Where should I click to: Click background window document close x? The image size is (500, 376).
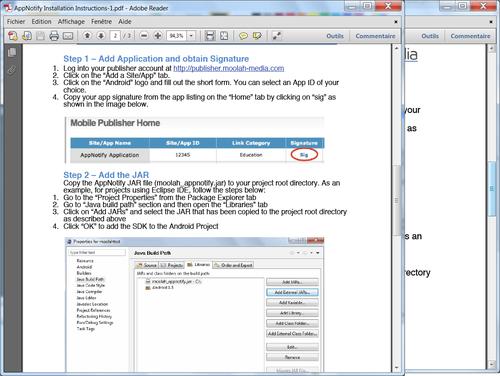pyautogui.click(x=491, y=22)
